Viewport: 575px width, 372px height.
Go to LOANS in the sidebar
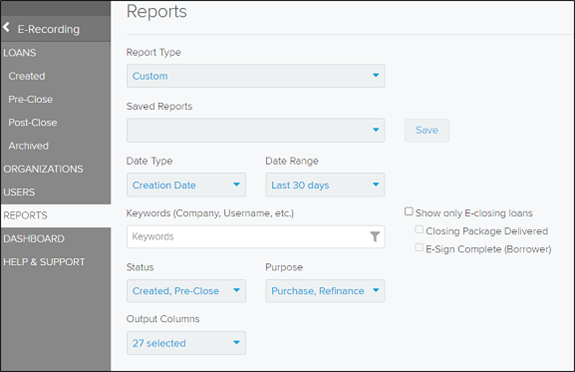(x=20, y=53)
